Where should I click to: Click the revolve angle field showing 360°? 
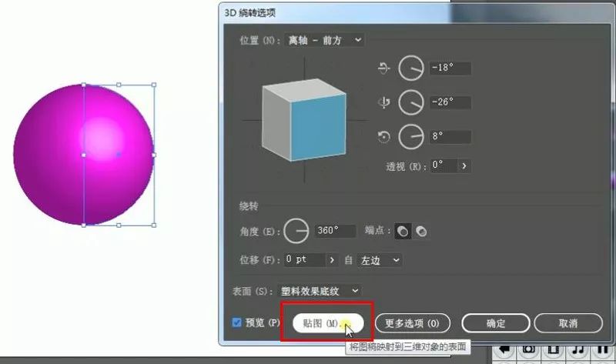[335, 231]
